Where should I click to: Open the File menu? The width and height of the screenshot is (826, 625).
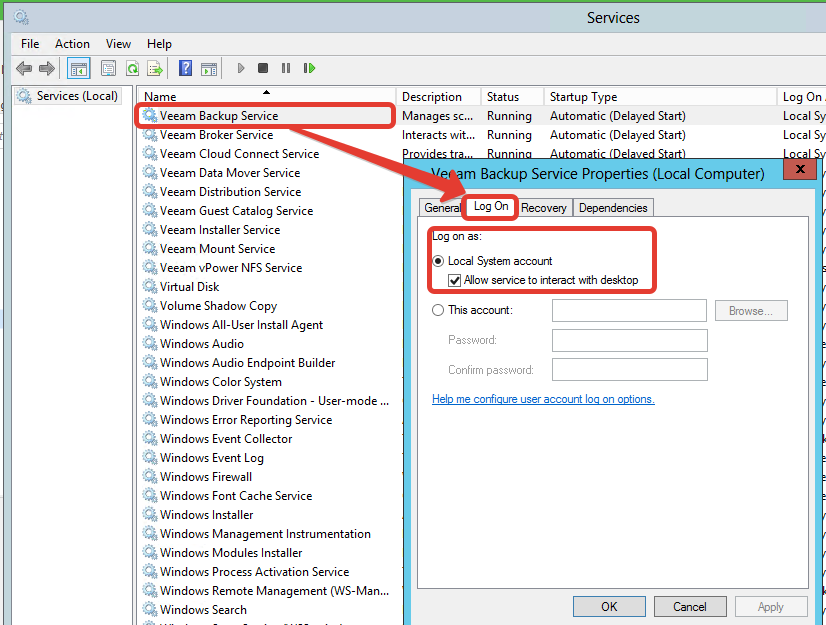point(30,44)
